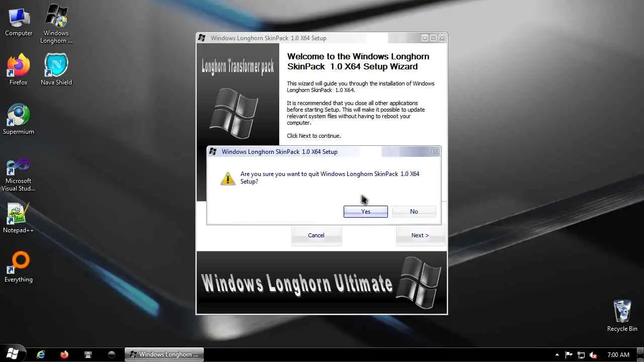
Task: Open Nava Shield desktop shortcut
Action: click(56, 70)
